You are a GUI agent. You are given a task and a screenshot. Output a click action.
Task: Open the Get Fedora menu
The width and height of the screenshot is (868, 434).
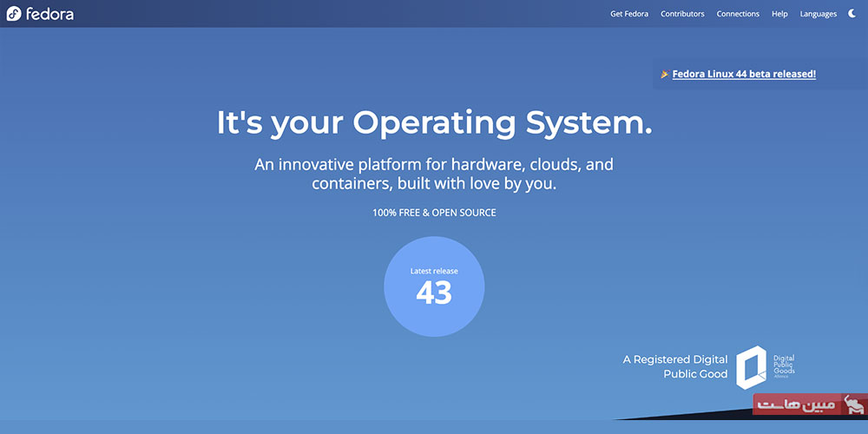tap(629, 14)
